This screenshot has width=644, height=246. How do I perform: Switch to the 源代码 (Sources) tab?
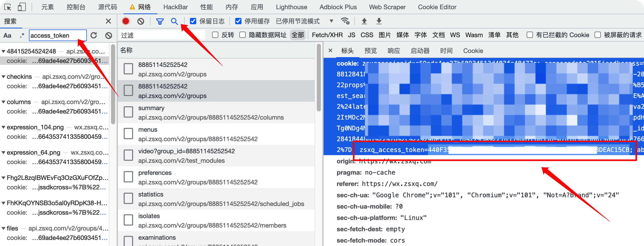tap(108, 7)
